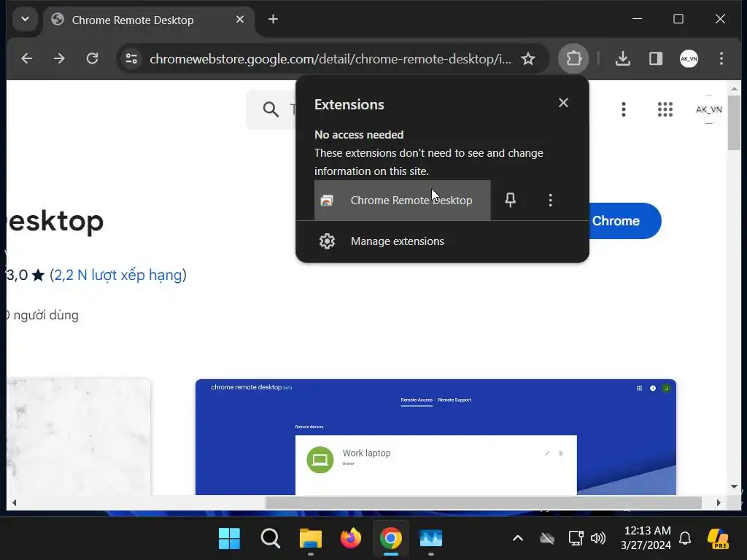Click the cloud sync tray icon
Viewport: 747px width, 560px height.
coord(547,539)
